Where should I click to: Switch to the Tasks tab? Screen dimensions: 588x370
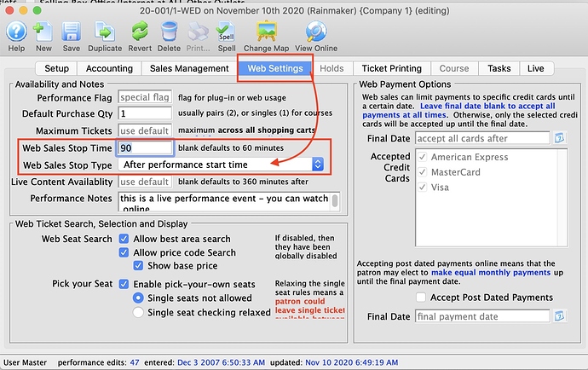(x=499, y=68)
